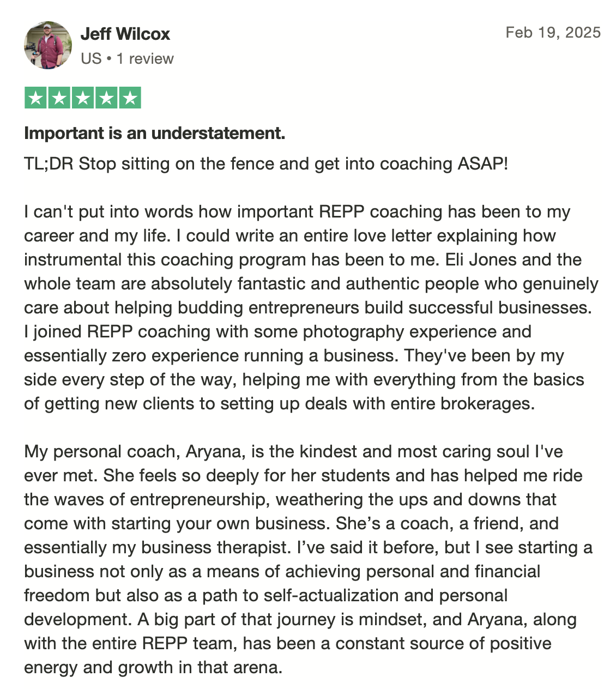Select the fifth green rating star
Screen dimensions: 616x689
[x=130, y=98]
